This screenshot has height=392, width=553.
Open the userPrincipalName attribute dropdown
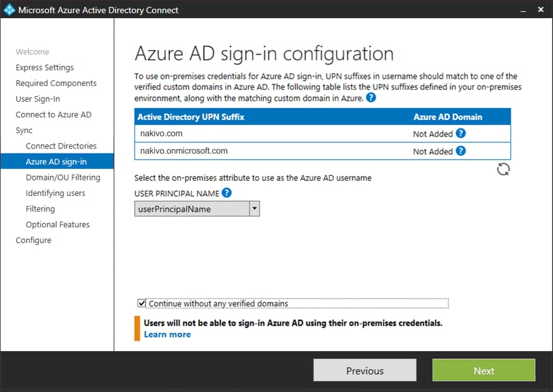coord(253,209)
